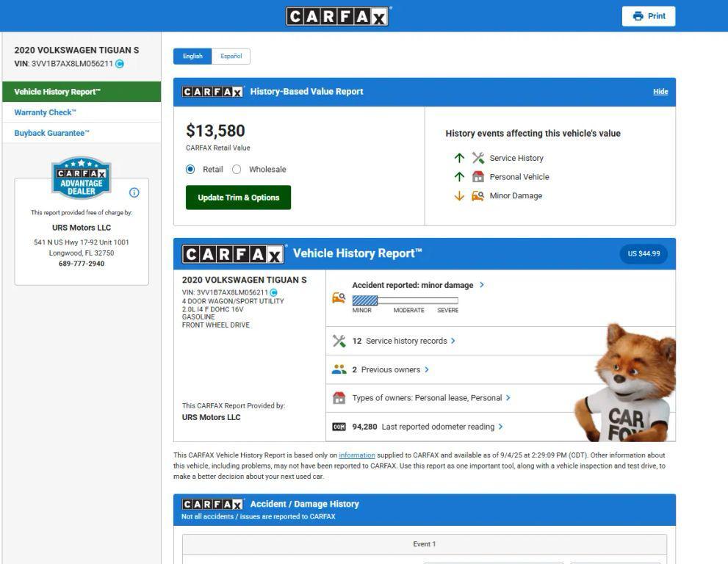This screenshot has height=564, width=728.
Task: Click the people icon for previous owners
Action: pos(339,369)
